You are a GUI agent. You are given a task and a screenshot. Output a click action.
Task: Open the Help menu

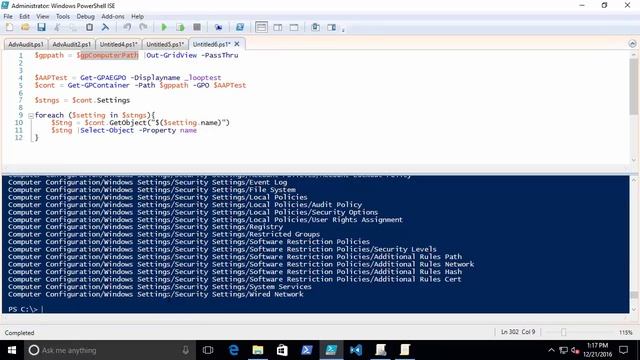138,16
